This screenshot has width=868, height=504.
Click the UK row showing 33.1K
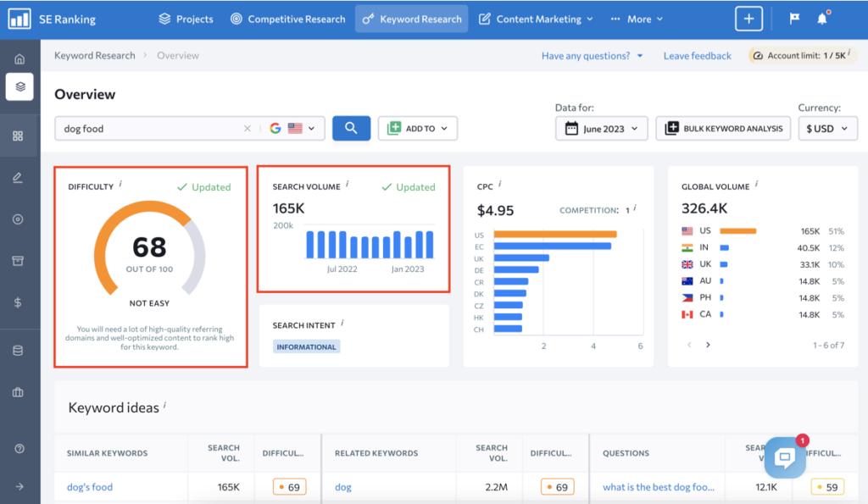[x=763, y=264]
